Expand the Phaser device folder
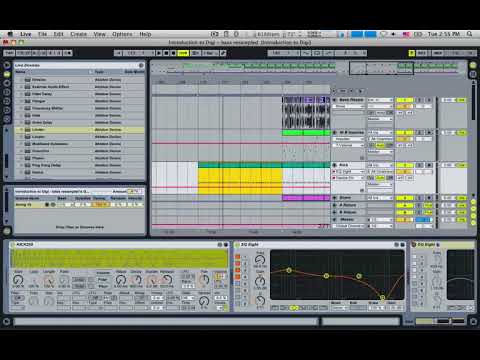 [x=22, y=158]
